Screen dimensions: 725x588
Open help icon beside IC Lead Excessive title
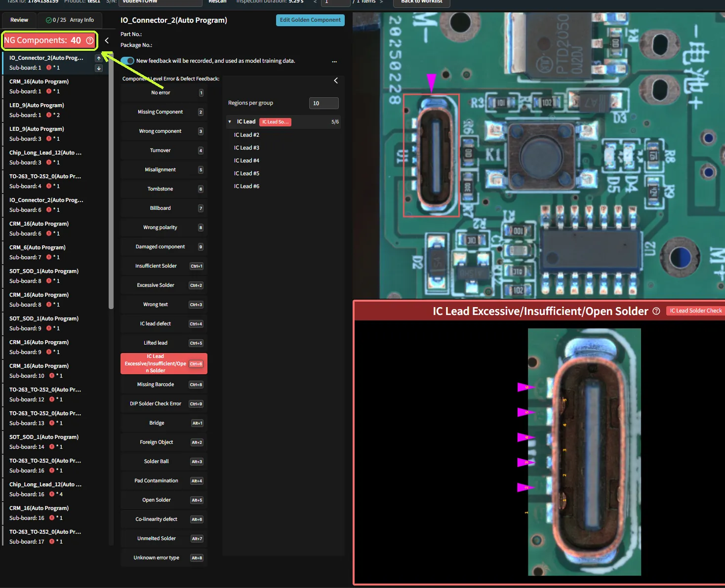[x=656, y=311]
